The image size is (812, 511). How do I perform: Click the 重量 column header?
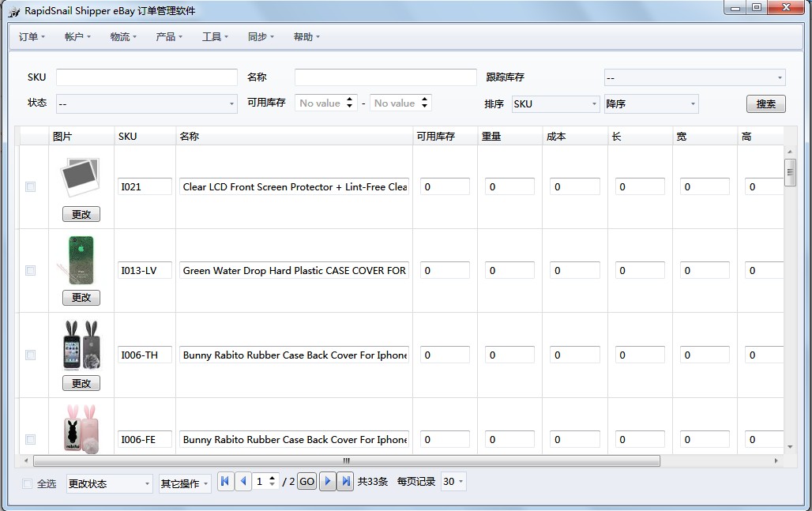(509, 136)
